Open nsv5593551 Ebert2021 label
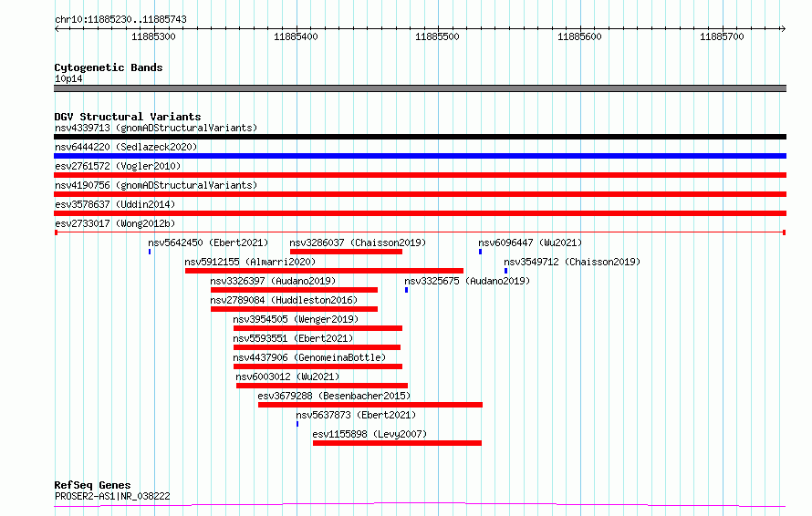 pos(293,338)
